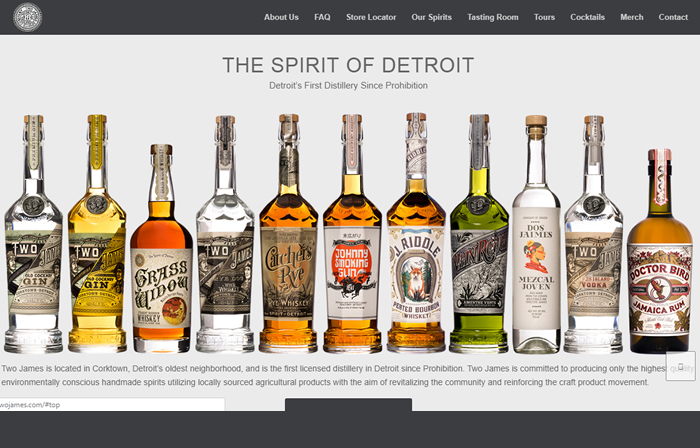The width and height of the screenshot is (700, 448).
Task: Choose the Grass Widow whiskey bottle
Action: tap(161, 248)
